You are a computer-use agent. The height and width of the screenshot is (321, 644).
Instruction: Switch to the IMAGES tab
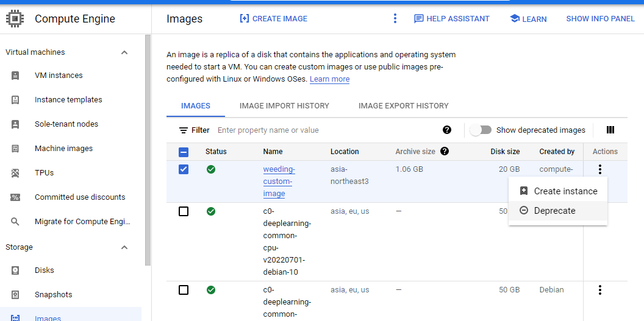pos(196,106)
